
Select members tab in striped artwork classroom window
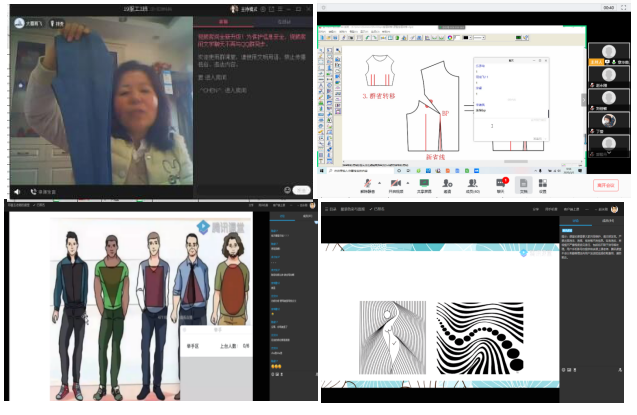(608, 221)
